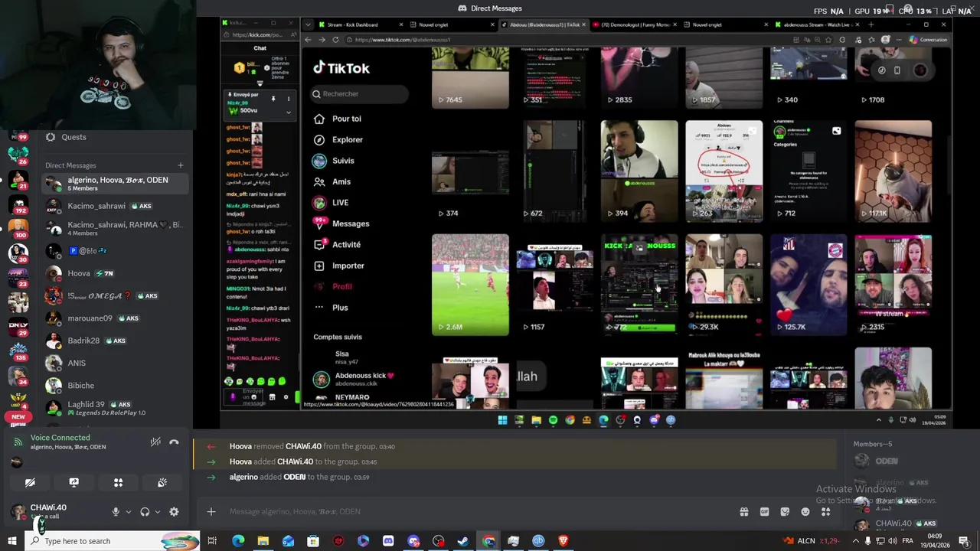Deafen with the headphones icon

(145, 512)
